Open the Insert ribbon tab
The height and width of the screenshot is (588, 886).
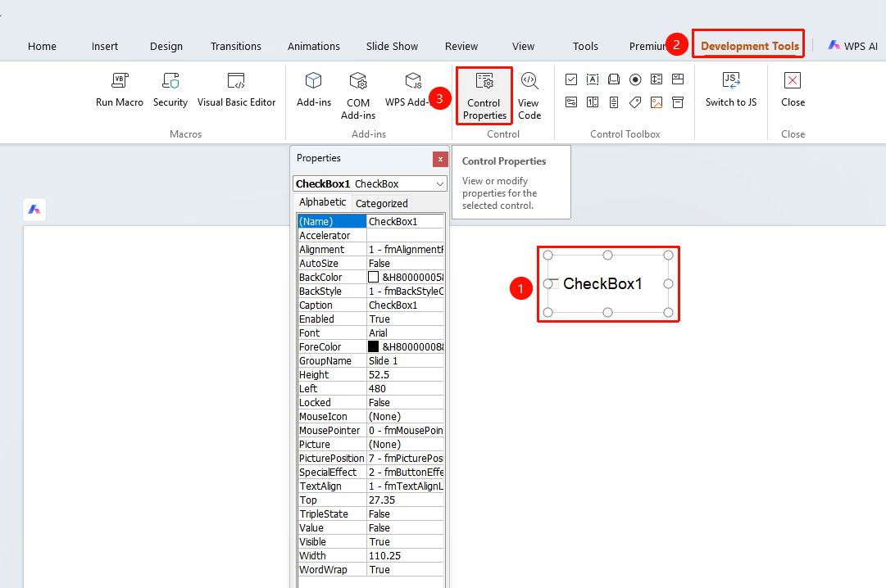click(105, 47)
